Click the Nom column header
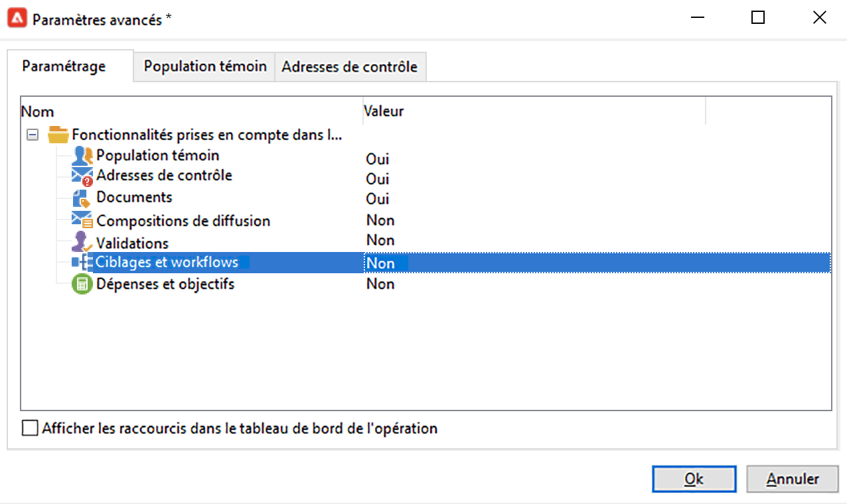 point(38,111)
